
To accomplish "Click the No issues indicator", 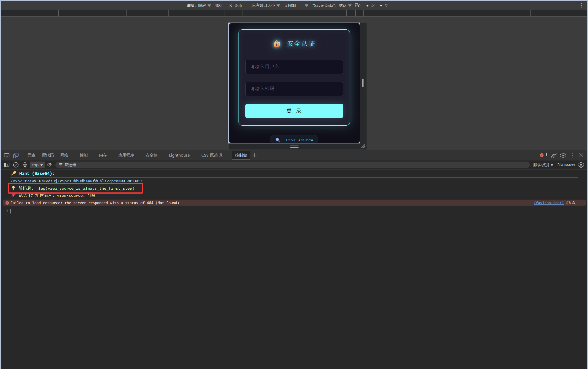I will tap(566, 164).
